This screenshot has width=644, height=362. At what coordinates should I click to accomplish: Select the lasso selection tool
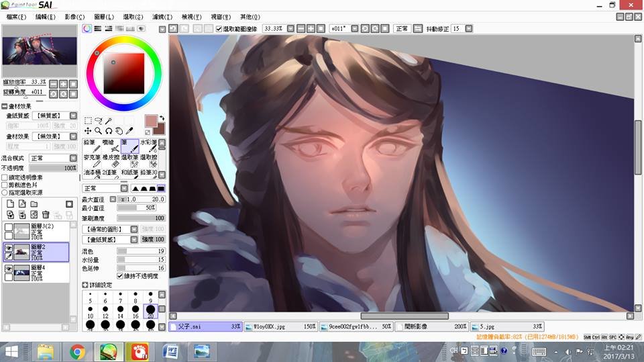(98, 120)
